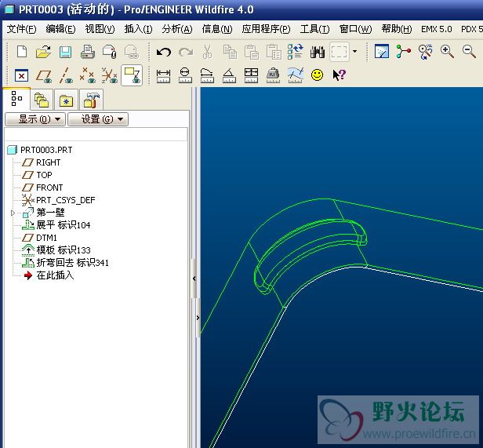Expand the 第一壁 feature node
The image size is (483, 448).
(x=13, y=213)
